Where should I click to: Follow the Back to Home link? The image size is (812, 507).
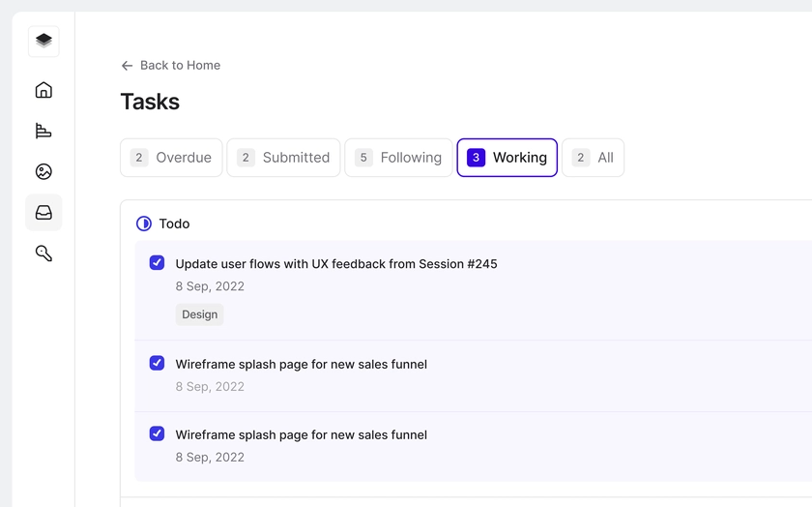pos(180,66)
